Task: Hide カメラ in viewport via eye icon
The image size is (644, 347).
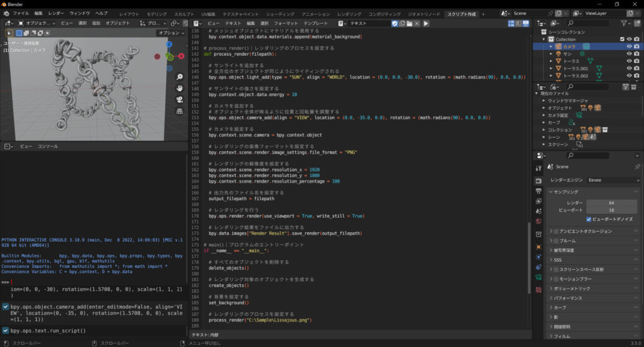Action: pyautogui.click(x=629, y=47)
